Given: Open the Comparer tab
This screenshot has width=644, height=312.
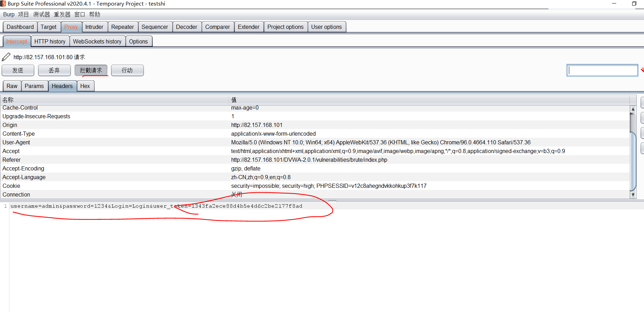Looking at the screenshot, I should pos(217,27).
